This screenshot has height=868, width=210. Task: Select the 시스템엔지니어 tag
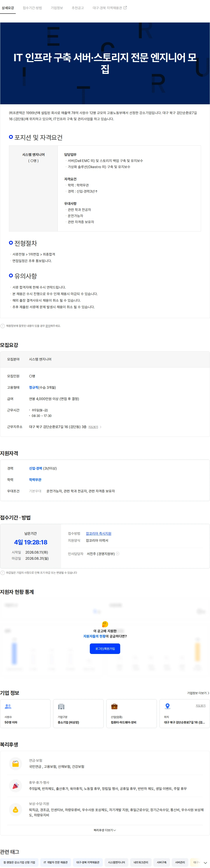pyautogui.click(x=116, y=862)
